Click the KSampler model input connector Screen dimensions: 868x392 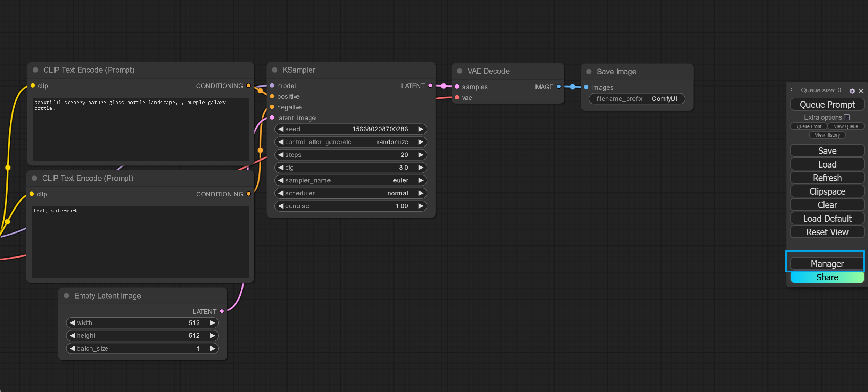272,85
